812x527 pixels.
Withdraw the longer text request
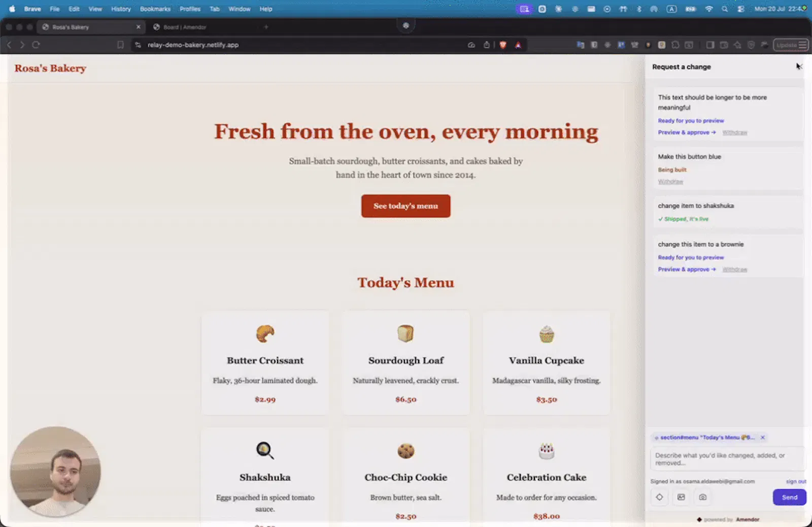click(734, 133)
